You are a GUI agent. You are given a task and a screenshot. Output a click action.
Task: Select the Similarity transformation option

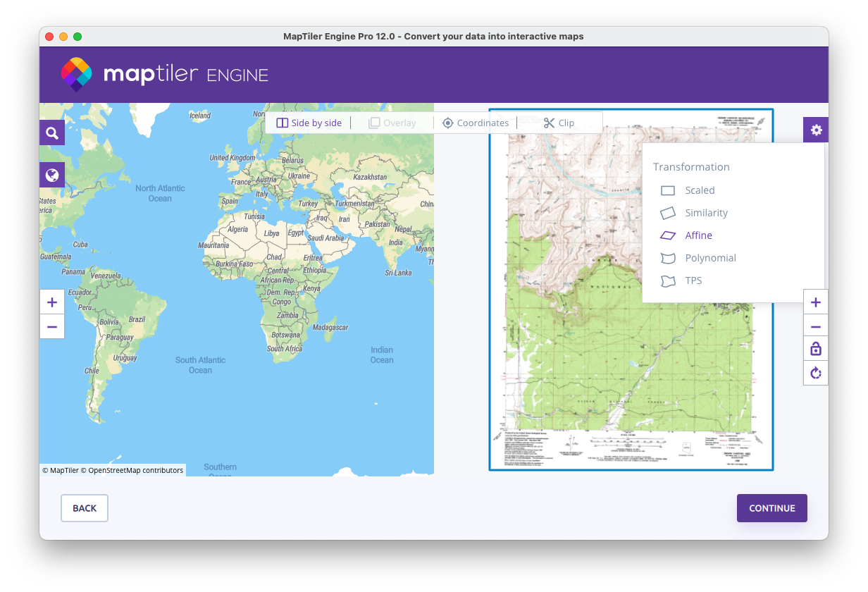point(706,213)
